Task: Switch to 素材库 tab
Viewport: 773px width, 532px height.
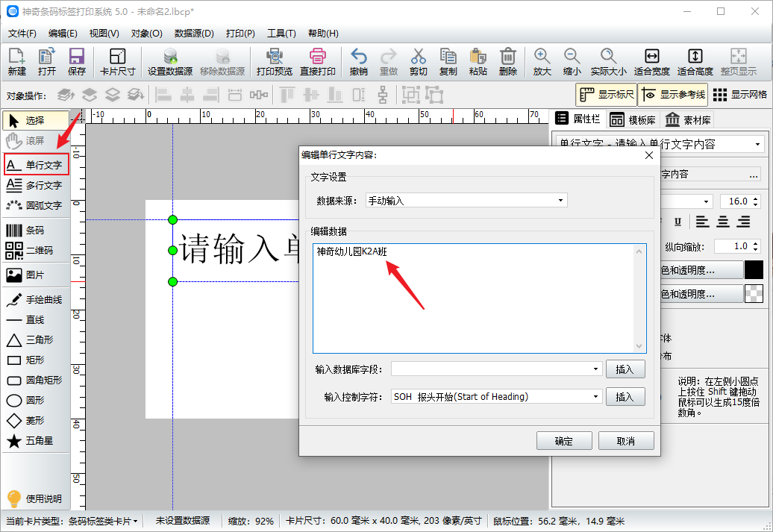Action: pos(688,120)
